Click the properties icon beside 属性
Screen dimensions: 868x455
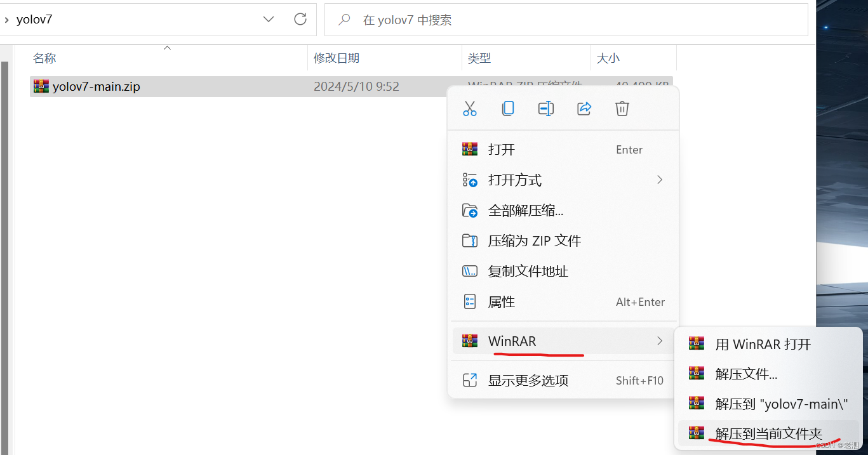(x=470, y=302)
